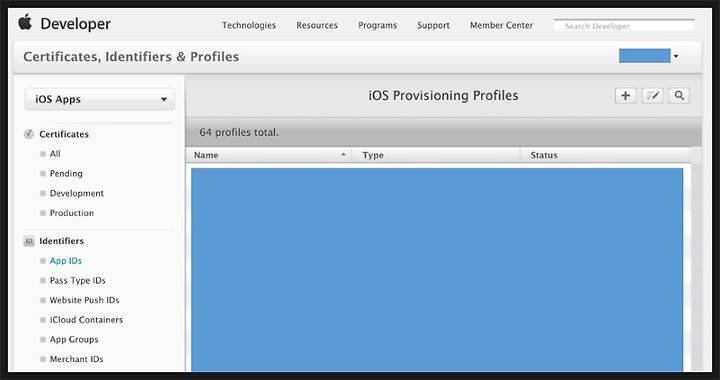Click the 'iOS Provisioning Profiles' title
720x380 pixels.
tap(443, 95)
